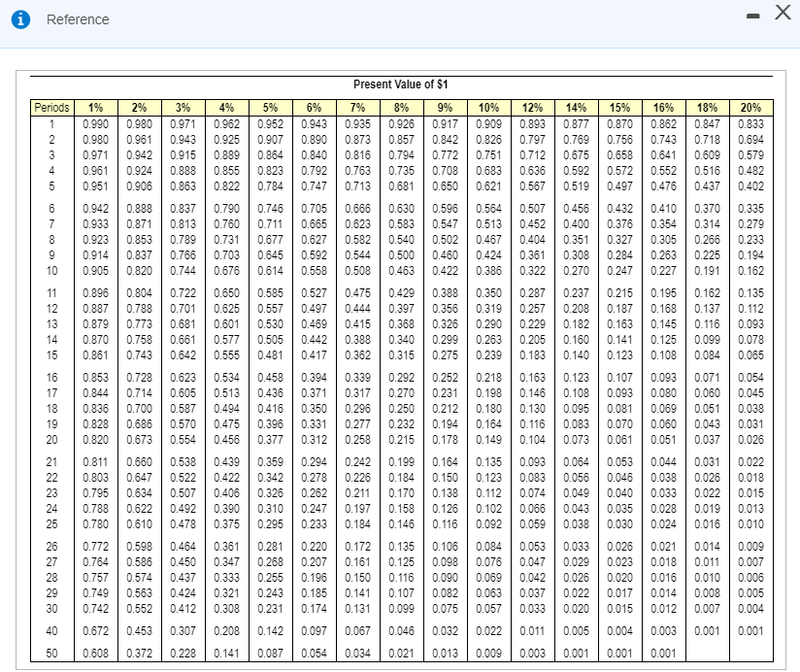Image resolution: width=800 pixels, height=672 pixels.
Task: Click period 3 value 0.712 under 12%
Action: pyautogui.click(x=533, y=155)
